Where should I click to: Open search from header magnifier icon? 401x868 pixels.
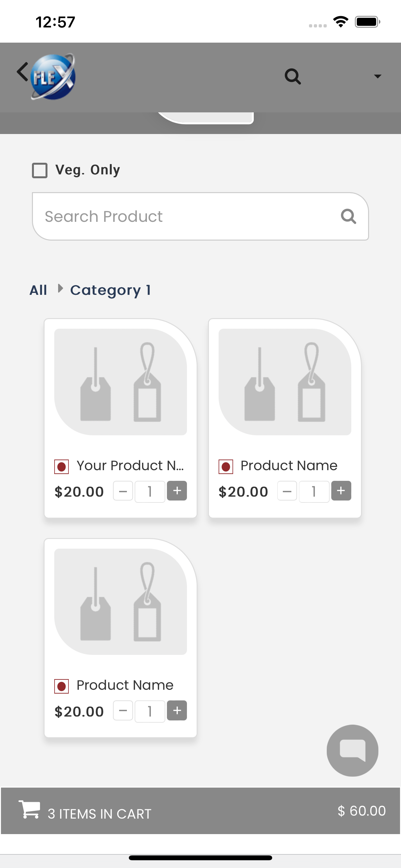click(x=293, y=77)
